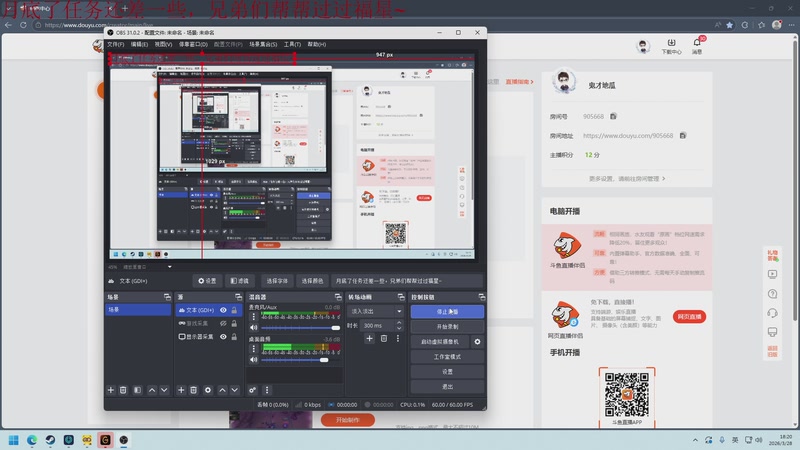This screenshot has height=450, width=800.
Task: Open advanced audio properties in the mixer
Action: coord(253,390)
